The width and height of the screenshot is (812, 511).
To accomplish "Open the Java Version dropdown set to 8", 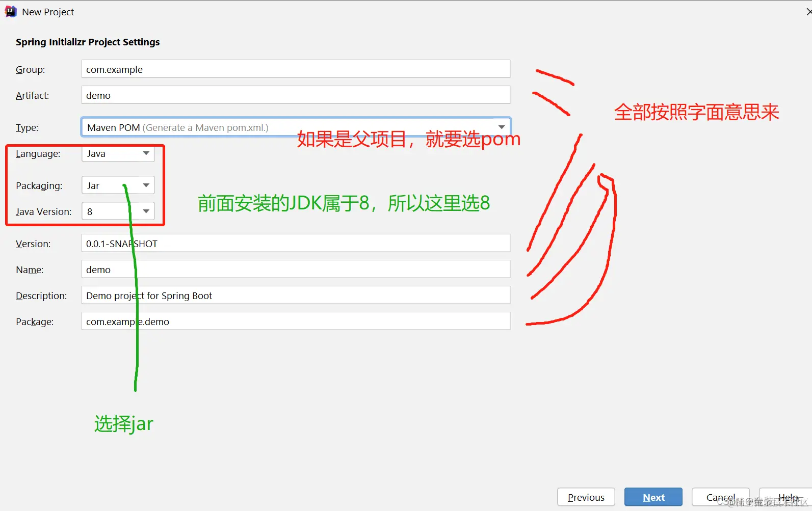I will (x=118, y=211).
